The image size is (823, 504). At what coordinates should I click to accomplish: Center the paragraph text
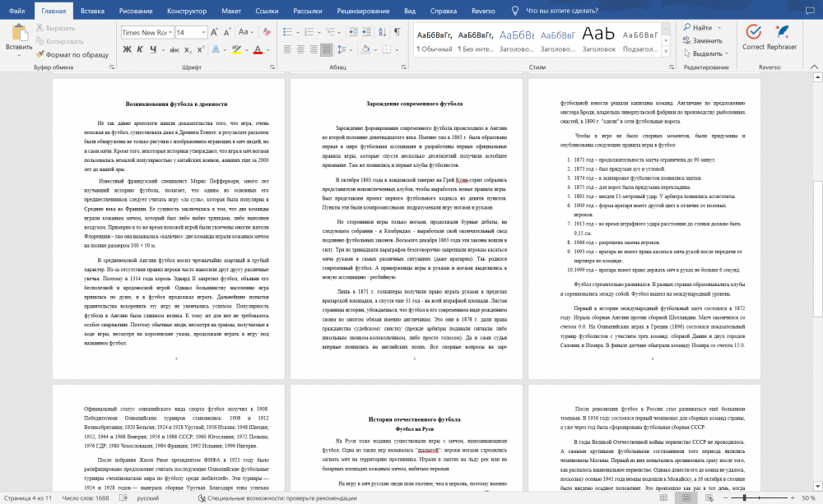click(300, 50)
